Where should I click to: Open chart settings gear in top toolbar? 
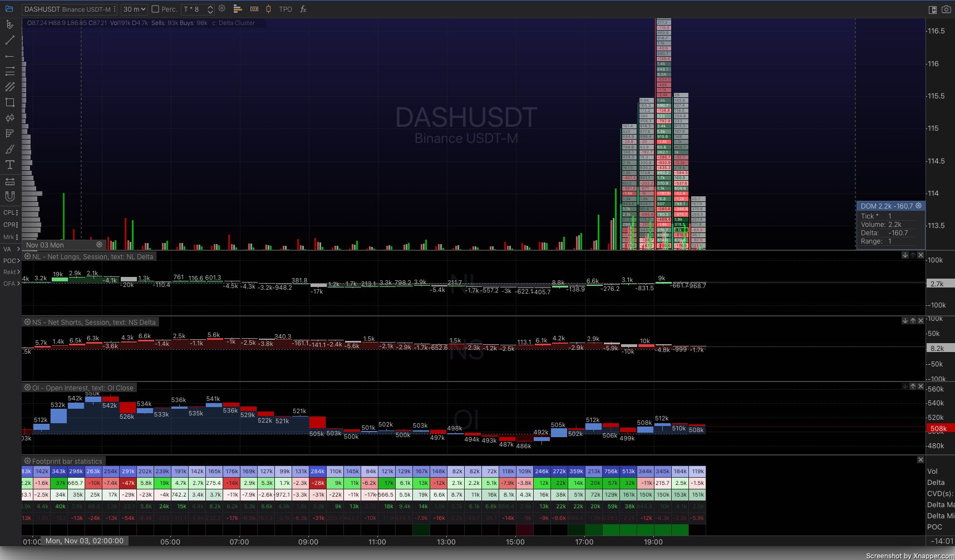(x=222, y=9)
